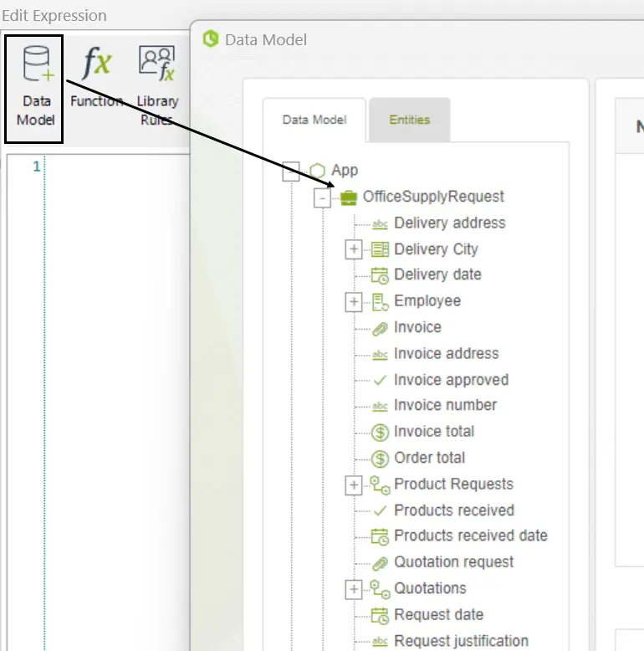Screen dimensions: 644x651
Task: Click line 1 in the expression editor
Action: [116, 167]
